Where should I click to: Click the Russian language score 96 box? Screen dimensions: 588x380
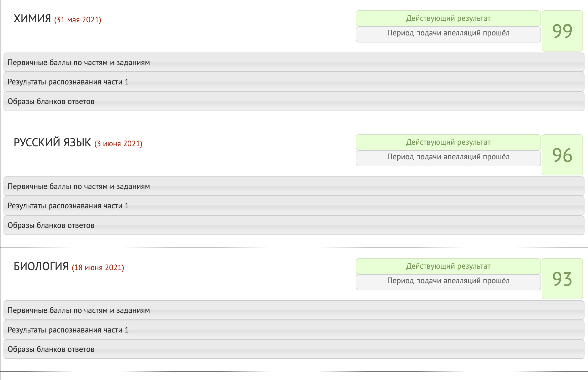point(562,155)
